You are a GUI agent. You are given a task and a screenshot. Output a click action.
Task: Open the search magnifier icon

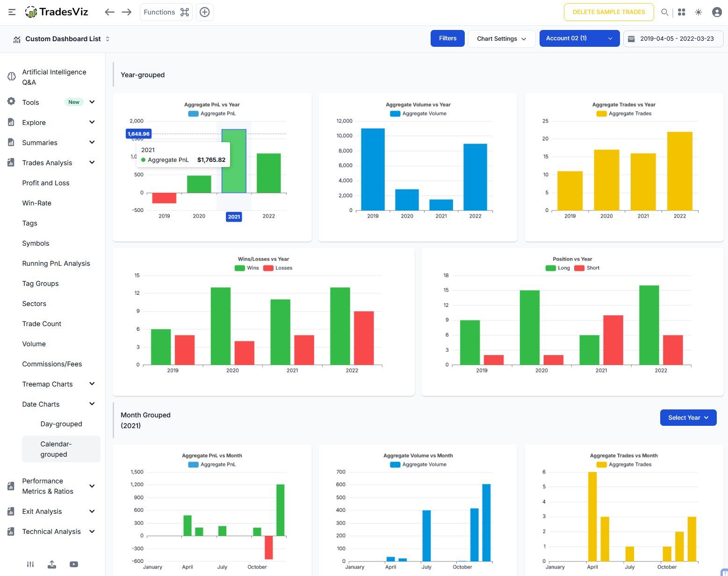664,12
